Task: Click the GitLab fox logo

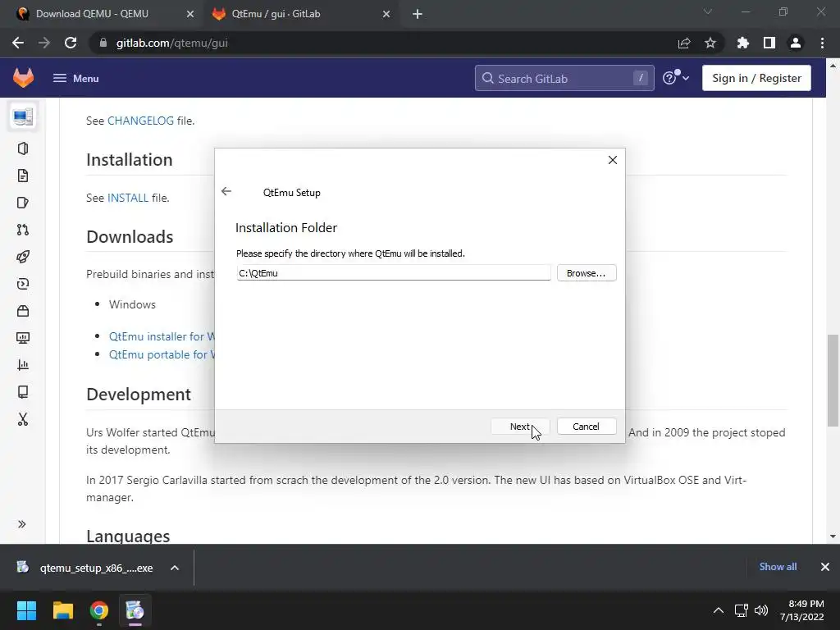Action: tap(23, 78)
